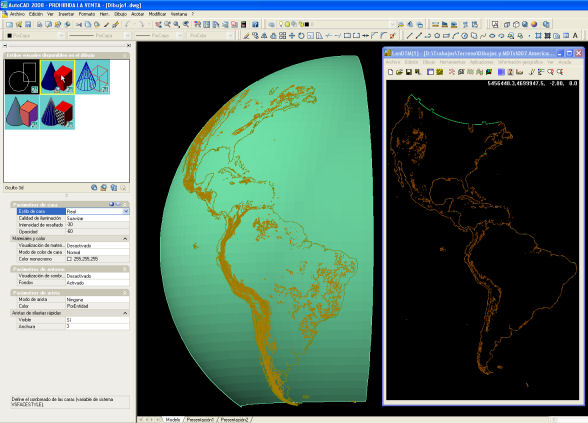Image resolution: width=588 pixels, height=423 pixels.
Task: Collapse the Aristas de siluetas rápidas section
Action: [125, 313]
